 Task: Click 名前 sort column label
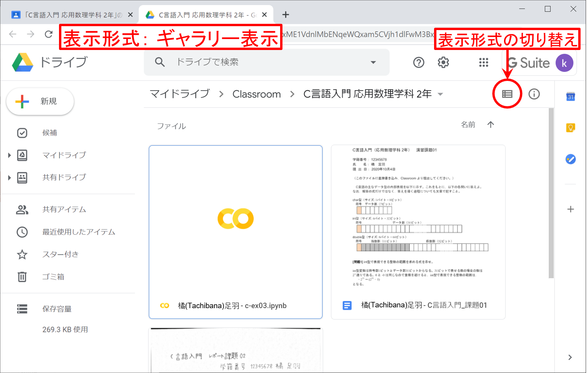(468, 125)
